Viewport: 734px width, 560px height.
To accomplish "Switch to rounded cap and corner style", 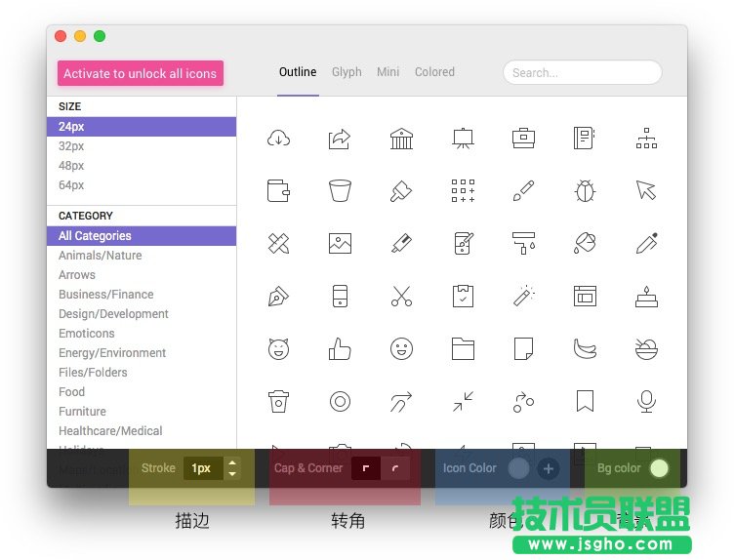I will pos(394,468).
